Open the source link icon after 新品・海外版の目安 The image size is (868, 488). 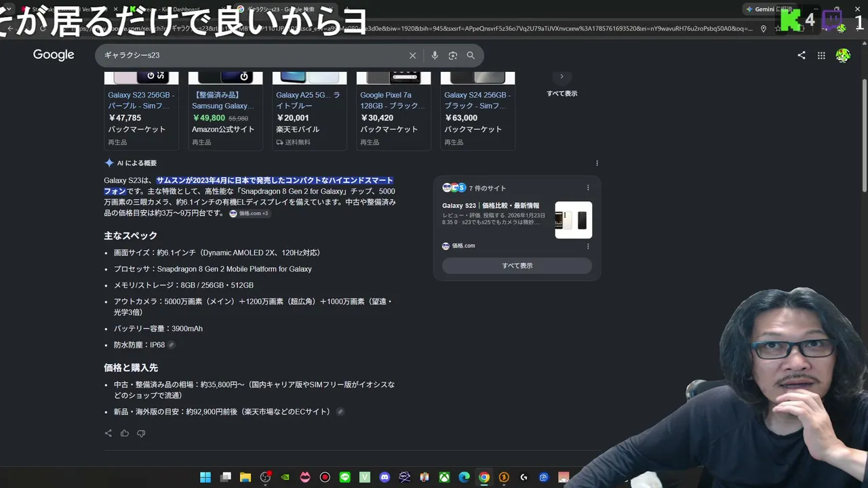[340, 411]
